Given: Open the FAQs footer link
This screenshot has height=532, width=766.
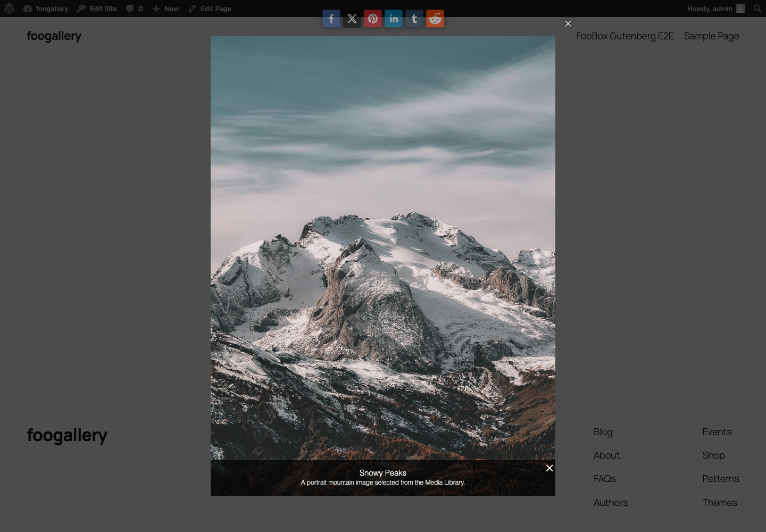Looking at the screenshot, I should point(604,479).
